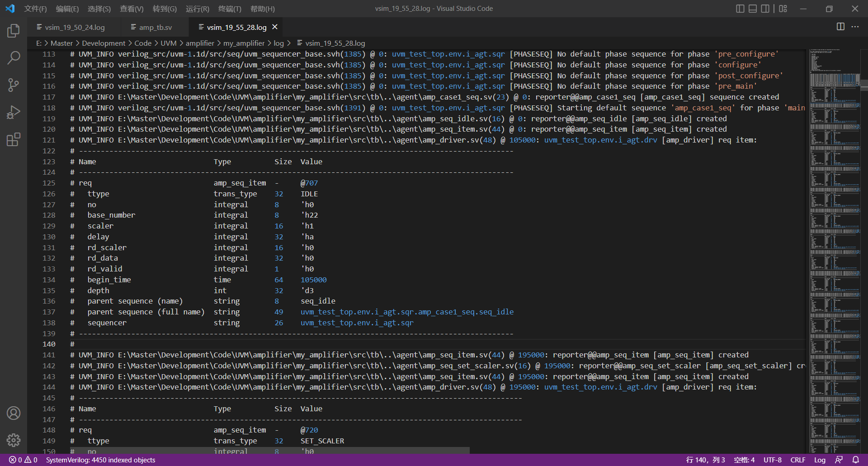Click the seq_idle value on line 136
Screen dimensions: 868x466
(x=318, y=301)
